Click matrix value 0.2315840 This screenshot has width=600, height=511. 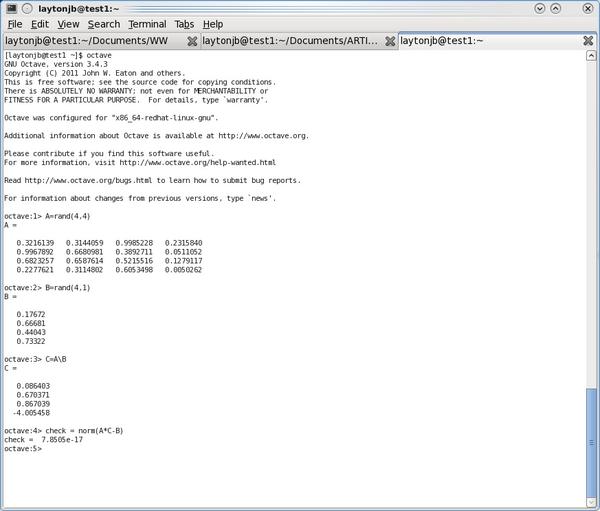point(183,243)
